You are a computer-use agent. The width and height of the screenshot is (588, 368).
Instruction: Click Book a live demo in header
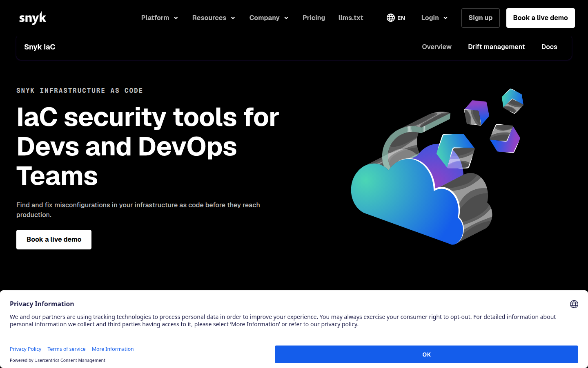(x=541, y=18)
